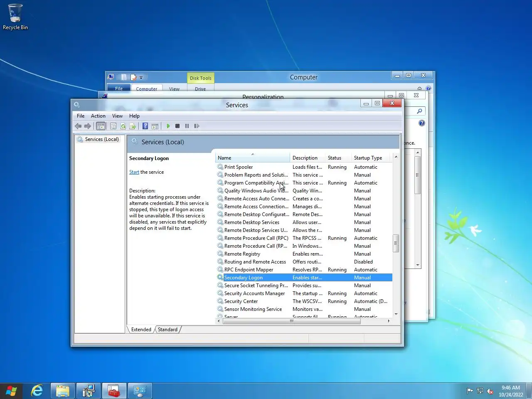Open the View menu in Services
532x399 pixels.
[x=117, y=116]
